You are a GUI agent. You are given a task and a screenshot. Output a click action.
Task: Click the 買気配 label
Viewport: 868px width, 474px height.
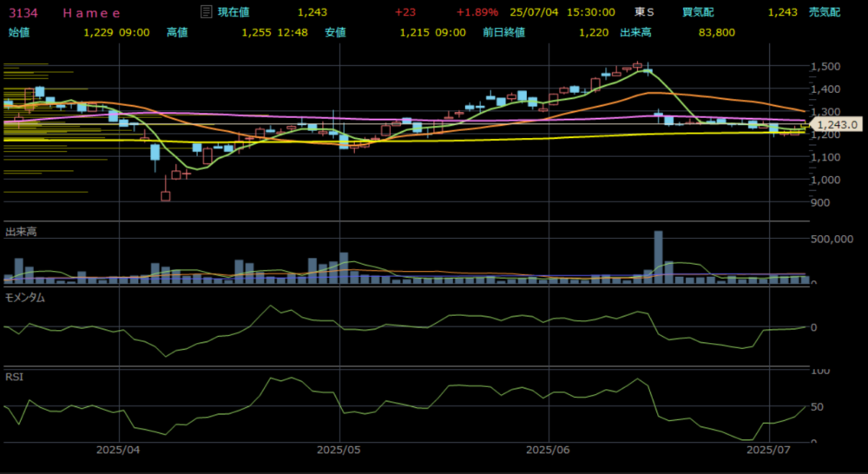pyautogui.click(x=698, y=12)
